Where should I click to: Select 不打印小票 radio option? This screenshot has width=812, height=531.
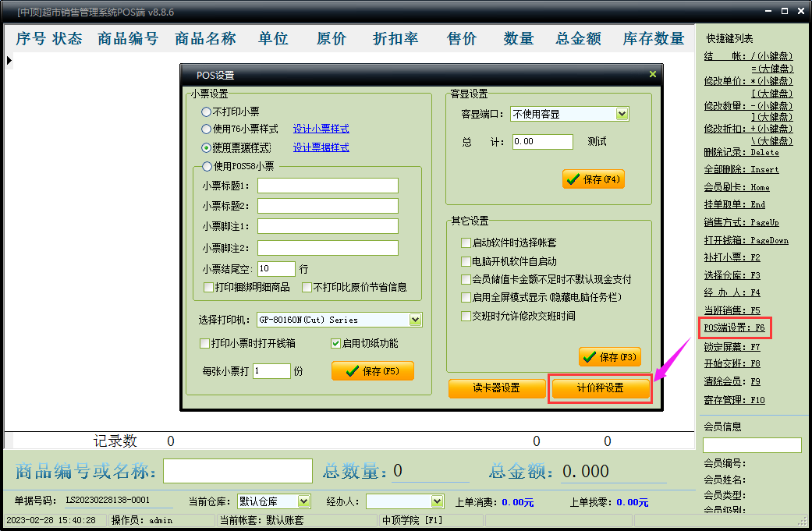click(206, 112)
